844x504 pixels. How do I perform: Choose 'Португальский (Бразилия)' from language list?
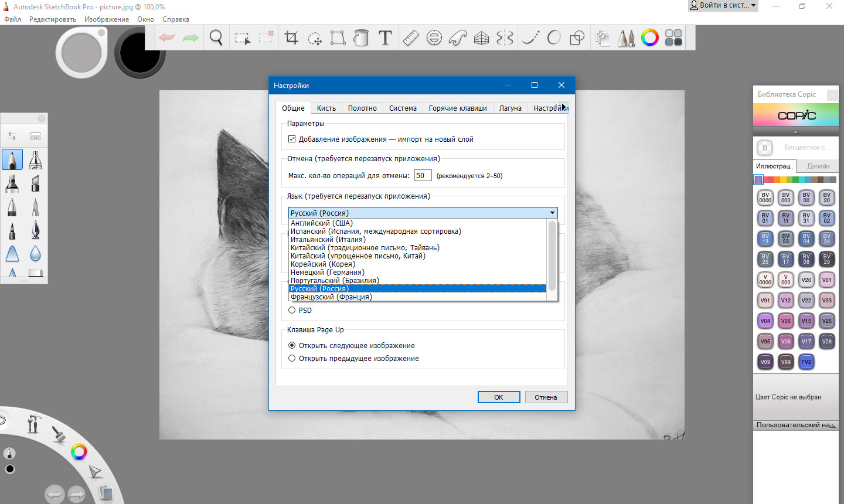[x=417, y=280]
